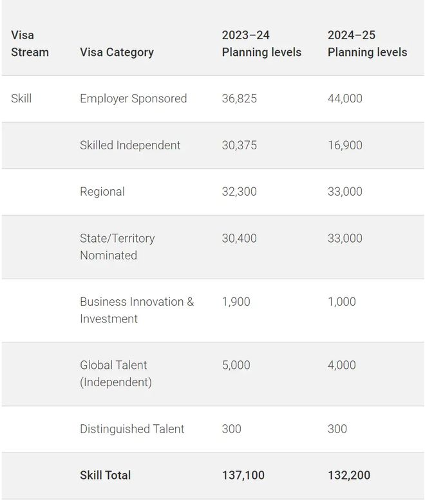Image resolution: width=425 pixels, height=504 pixels.
Task: Click the Skill stream cell
Action: click(21, 98)
